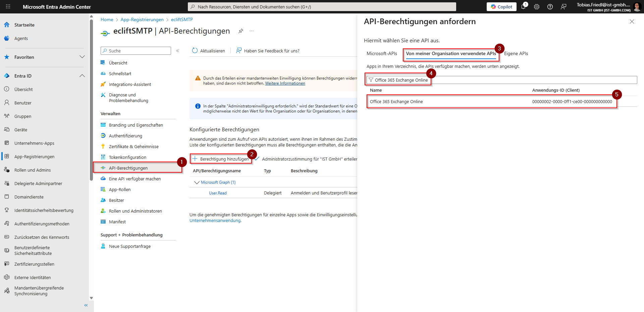Open the app launcher waffle icon
This screenshot has width=644, height=312.
point(8,7)
